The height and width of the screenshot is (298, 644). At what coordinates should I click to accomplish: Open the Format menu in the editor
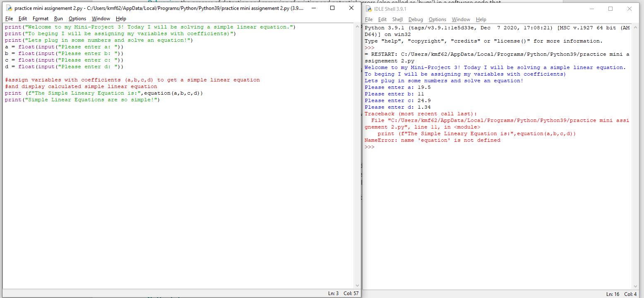[x=41, y=19]
